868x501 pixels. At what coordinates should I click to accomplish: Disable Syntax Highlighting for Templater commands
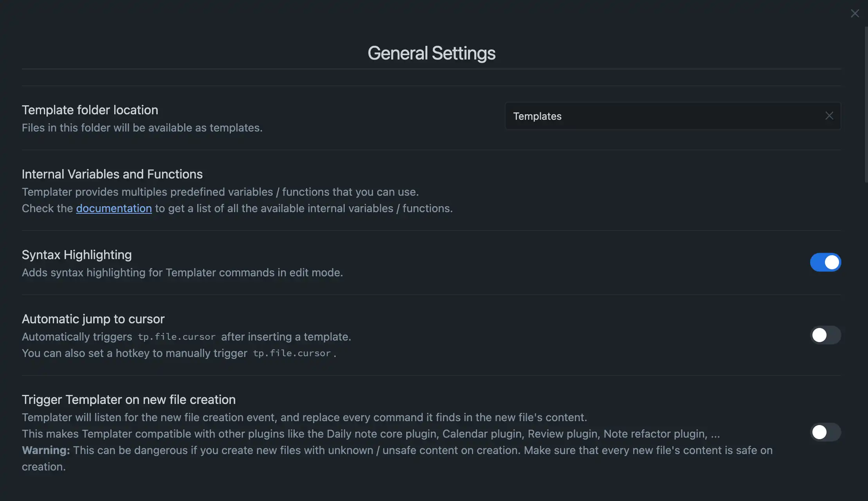pyautogui.click(x=826, y=262)
